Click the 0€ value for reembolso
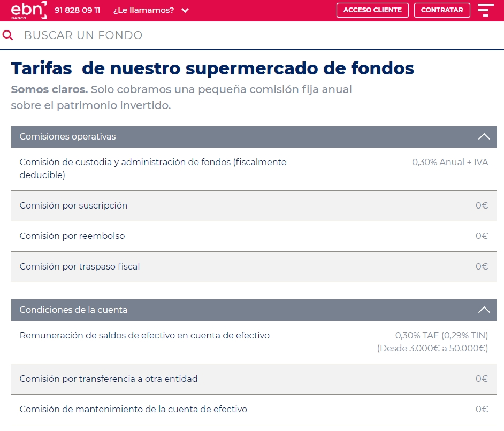The width and height of the screenshot is (504, 431). pos(482,236)
